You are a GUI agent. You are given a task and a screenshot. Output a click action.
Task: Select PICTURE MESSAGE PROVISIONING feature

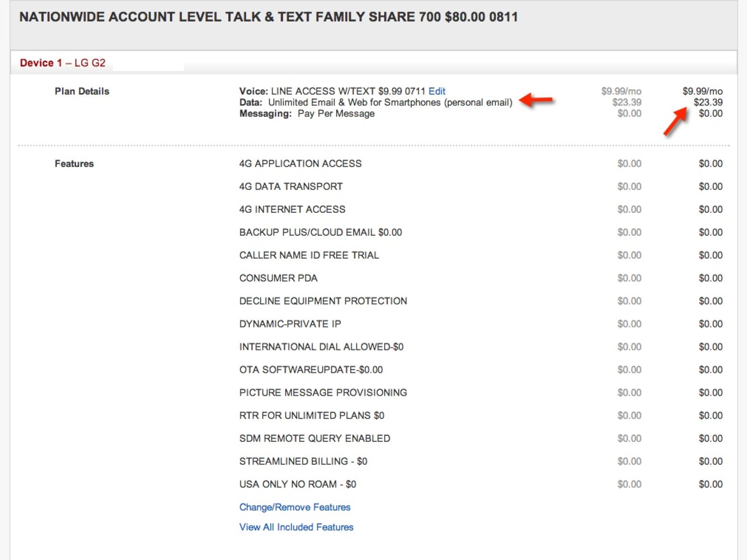tap(323, 392)
